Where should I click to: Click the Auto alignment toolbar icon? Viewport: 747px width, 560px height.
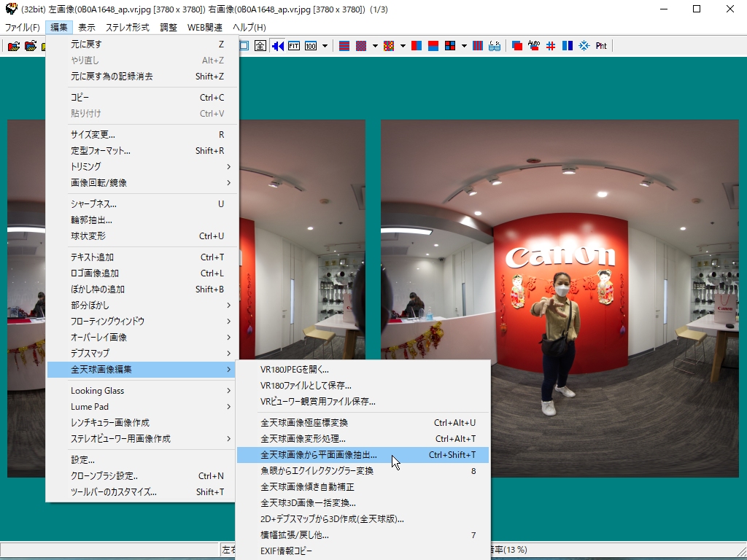(533, 46)
